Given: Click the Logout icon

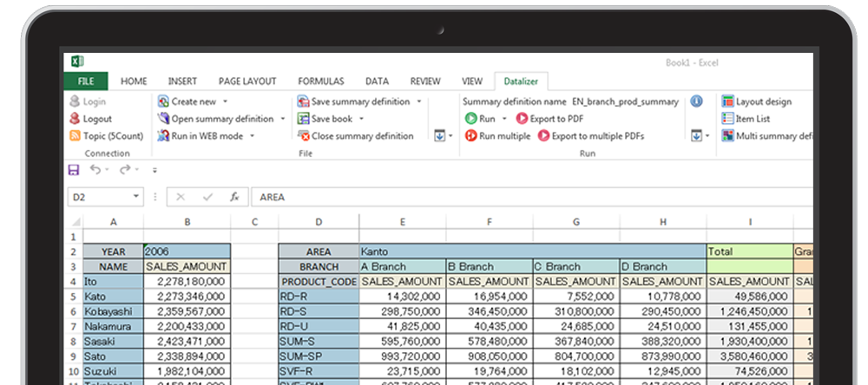Looking at the screenshot, I should 75,119.
